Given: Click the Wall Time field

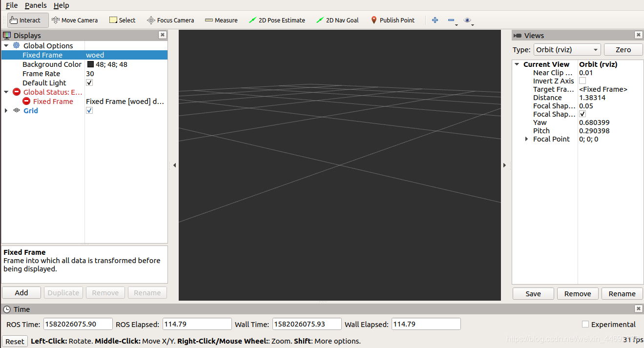Looking at the screenshot, I should pyautogui.click(x=307, y=324).
